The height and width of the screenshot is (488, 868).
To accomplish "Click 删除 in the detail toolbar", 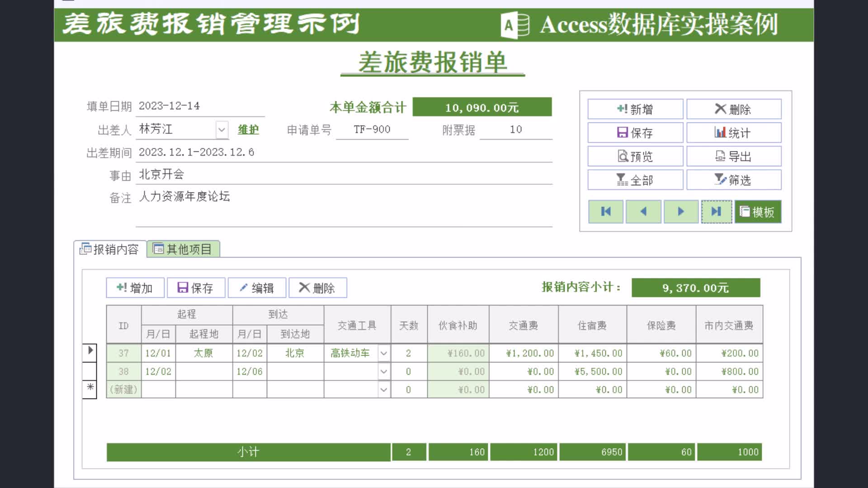I will click(x=318, y=288).
